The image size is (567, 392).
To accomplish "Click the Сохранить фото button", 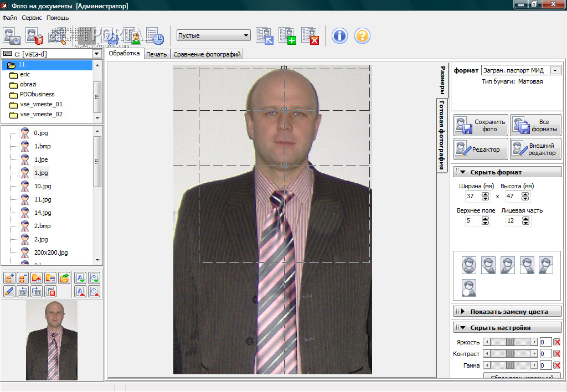I will 481,125.
